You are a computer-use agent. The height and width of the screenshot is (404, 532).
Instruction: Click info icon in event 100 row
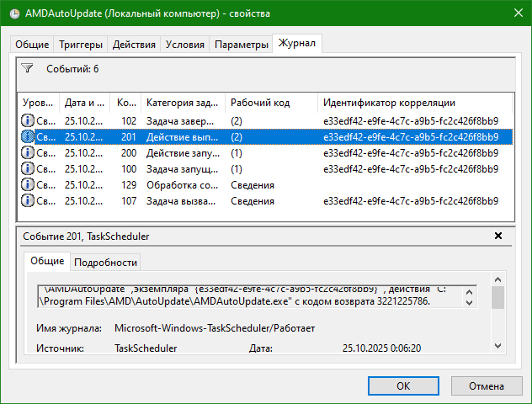point(28,168)
